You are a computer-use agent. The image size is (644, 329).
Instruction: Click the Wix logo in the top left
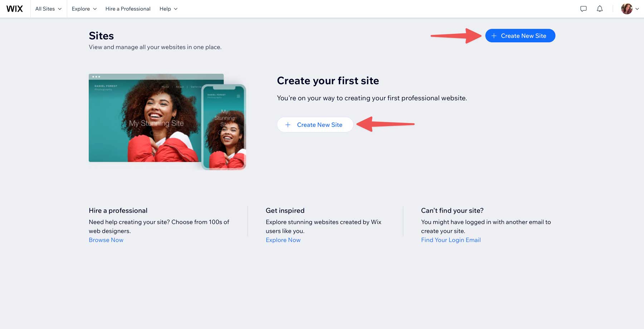pos(14,9)
